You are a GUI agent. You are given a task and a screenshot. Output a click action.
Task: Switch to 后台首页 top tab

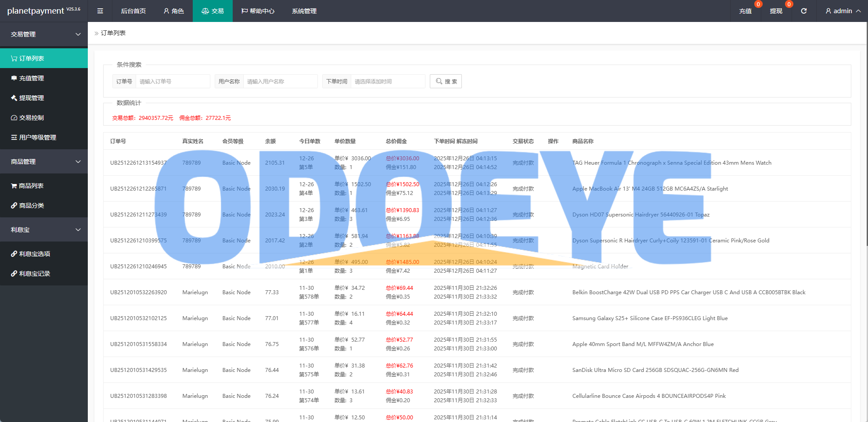pos(133,11)
